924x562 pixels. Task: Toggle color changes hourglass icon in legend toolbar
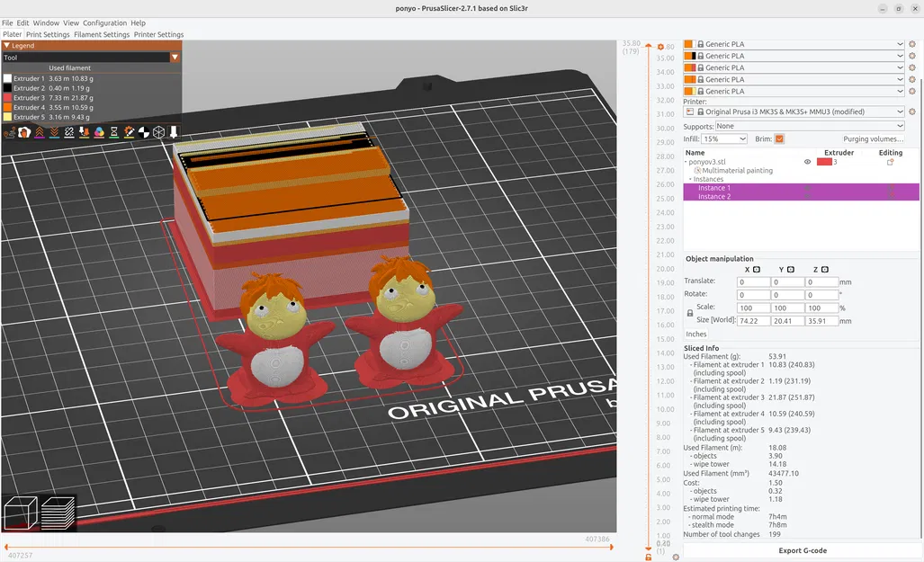click(113, 132)
